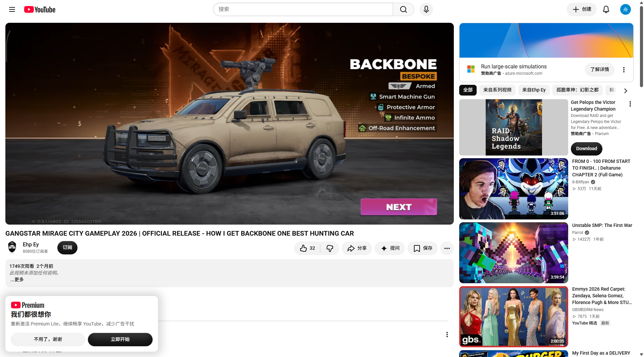
Task: Open the 8-BitRyan channel link
Action: coord(580,182)
